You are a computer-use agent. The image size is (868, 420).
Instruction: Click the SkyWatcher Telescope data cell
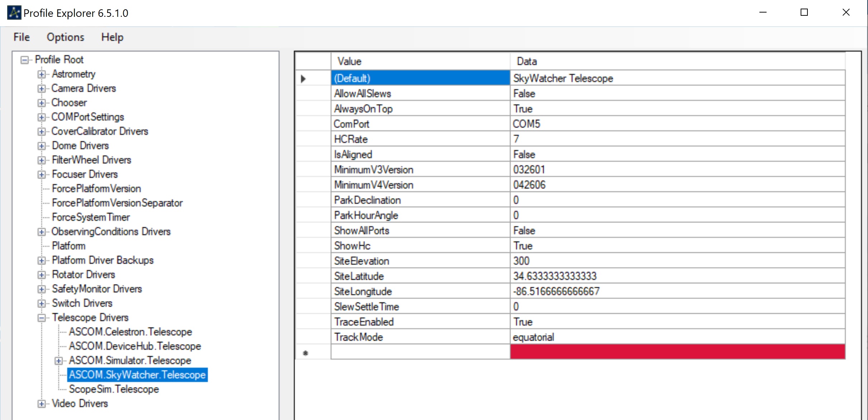click(677, 78)
